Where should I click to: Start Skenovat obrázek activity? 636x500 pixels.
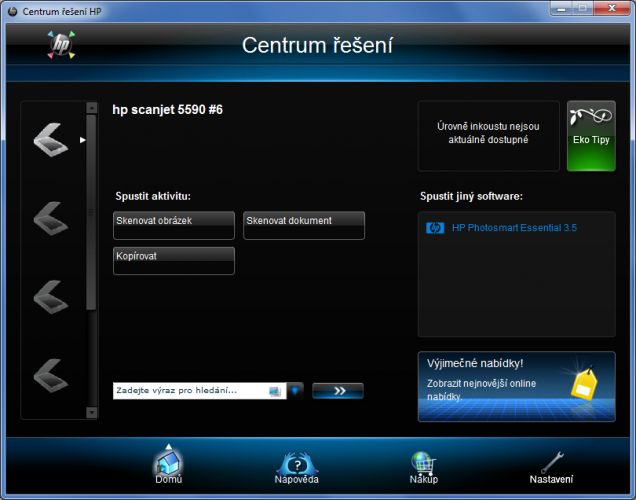[x=174, y=225]
